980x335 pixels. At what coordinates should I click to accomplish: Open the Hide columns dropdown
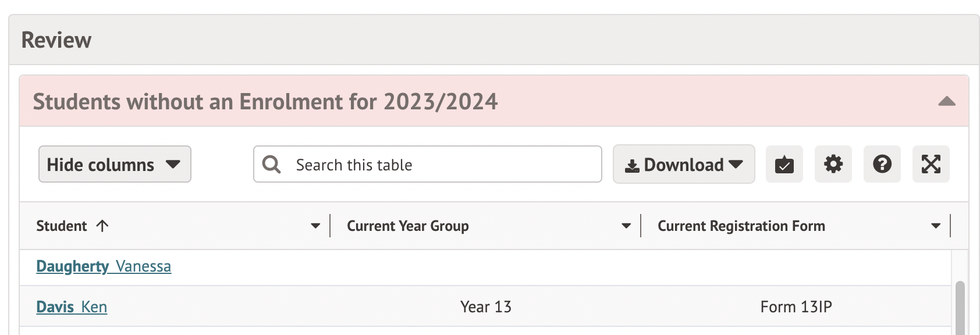click(115, 165)
